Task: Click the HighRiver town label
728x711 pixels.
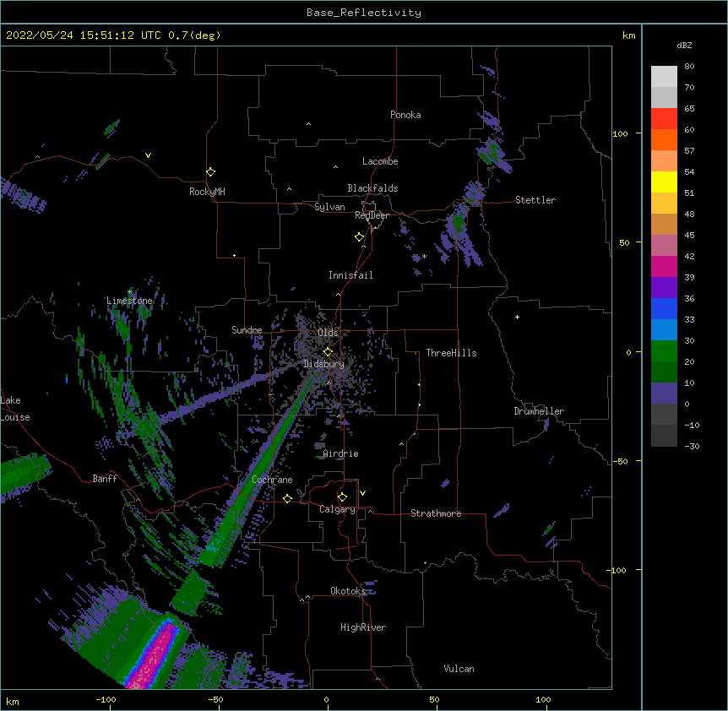Action: click(x=363, y=627)
